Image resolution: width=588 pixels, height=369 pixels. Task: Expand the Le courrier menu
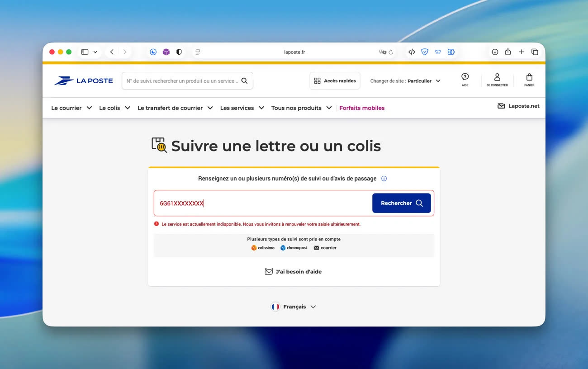(71, 108)
